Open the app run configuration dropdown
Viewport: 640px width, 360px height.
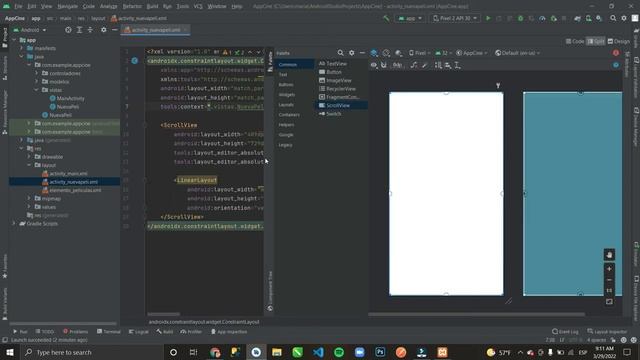coord(410,18)
